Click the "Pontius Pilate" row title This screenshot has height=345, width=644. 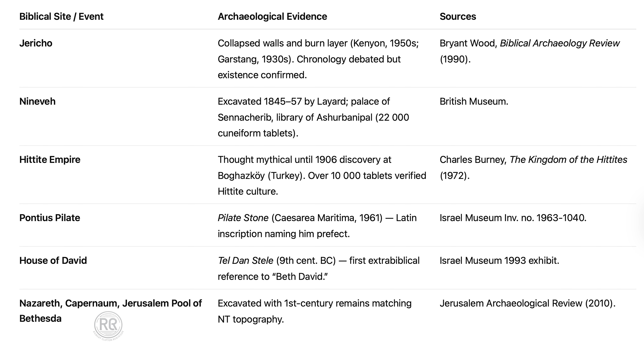tap(50, 218)
